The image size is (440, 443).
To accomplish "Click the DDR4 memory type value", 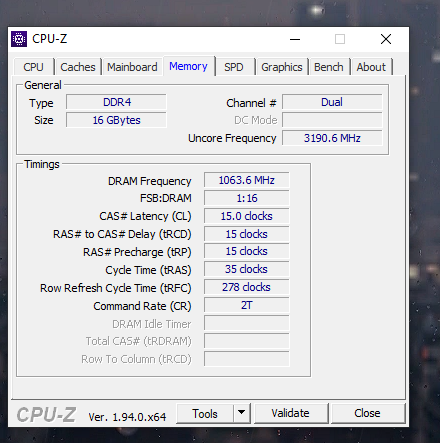I will tap(116, 102).
